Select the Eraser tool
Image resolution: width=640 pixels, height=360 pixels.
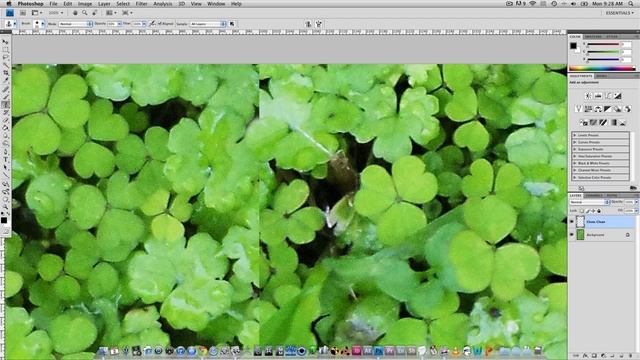tap(5, 120)
